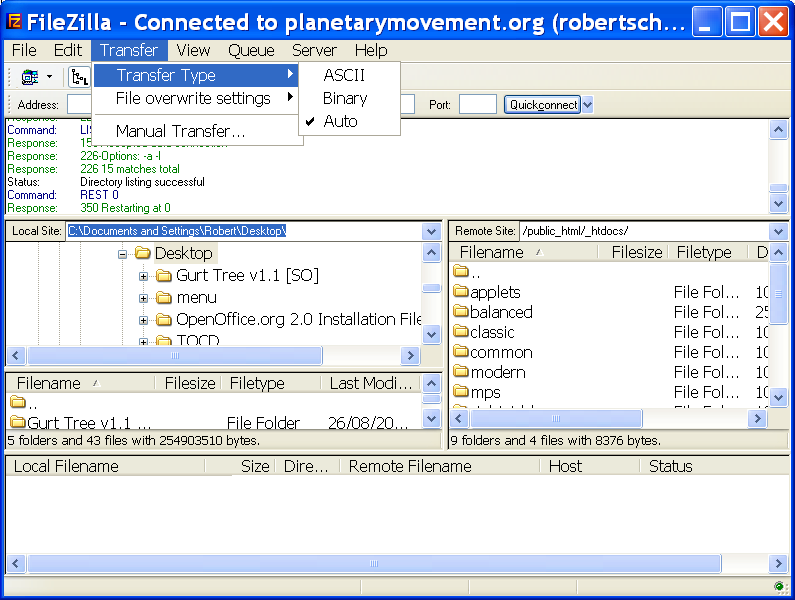Click the classic folder icon
The height and width of the screenshot is (600, 795).
coord(461,331)
